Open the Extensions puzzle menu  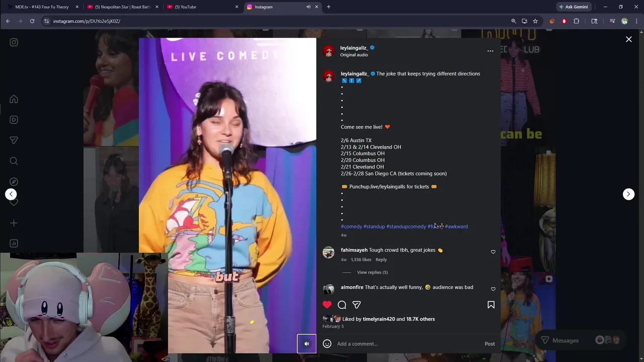pyautogui.click(x=577, y=21)
